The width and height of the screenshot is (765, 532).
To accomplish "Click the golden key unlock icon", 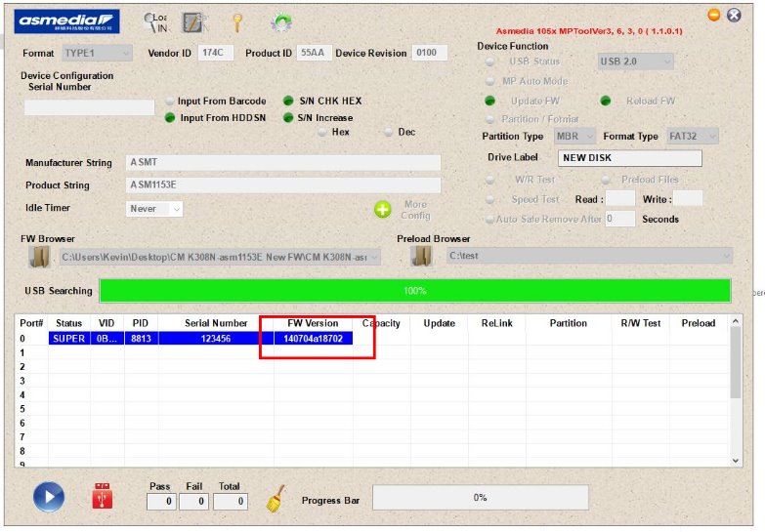I will 237,22.
